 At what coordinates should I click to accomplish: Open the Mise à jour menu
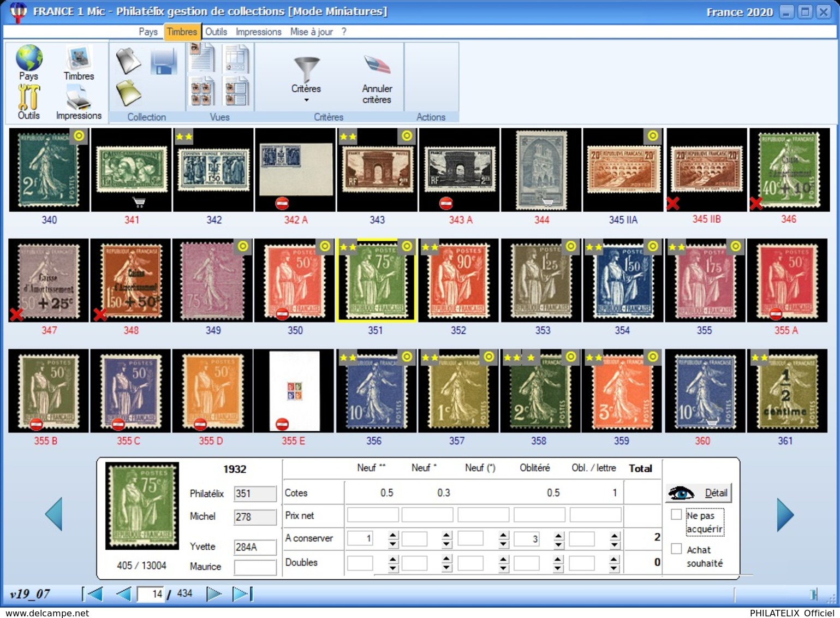coord(312,32)
